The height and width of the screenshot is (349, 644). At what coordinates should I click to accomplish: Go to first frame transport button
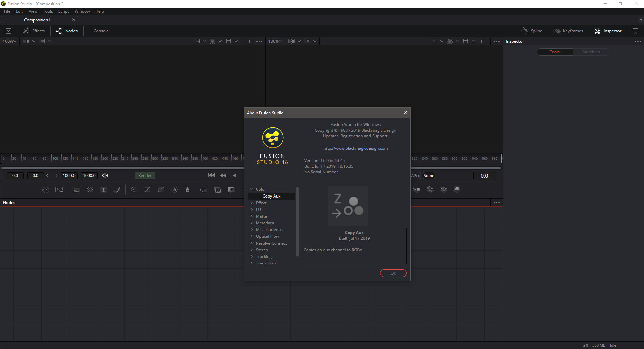[212, 175]
